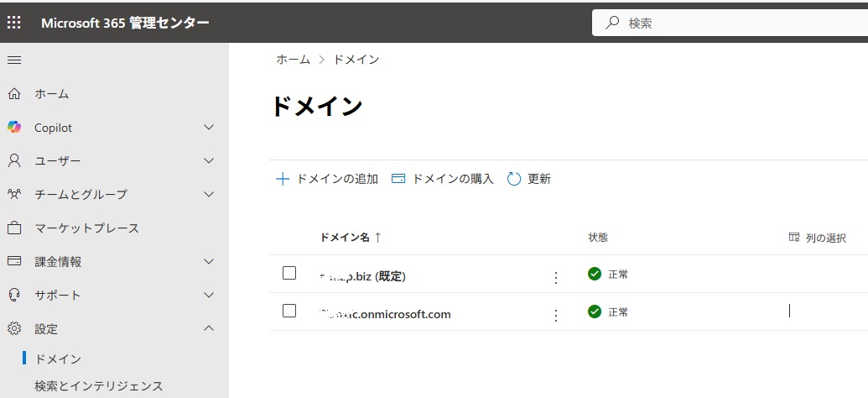Click the search magnifier icon
This screenshot has height=398, width=868.
612,23
